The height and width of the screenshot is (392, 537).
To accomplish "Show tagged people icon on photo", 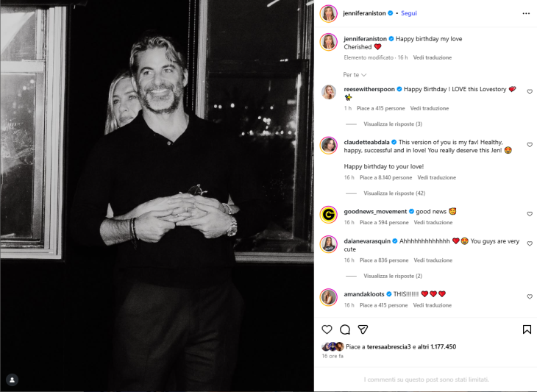I will tap(12, 379).
